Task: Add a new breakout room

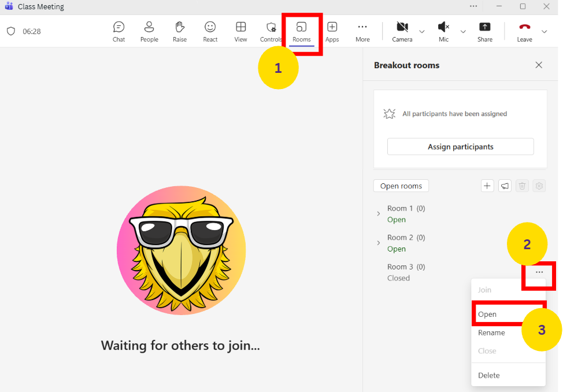Action: pyautogui.click(x=487, y=186)
